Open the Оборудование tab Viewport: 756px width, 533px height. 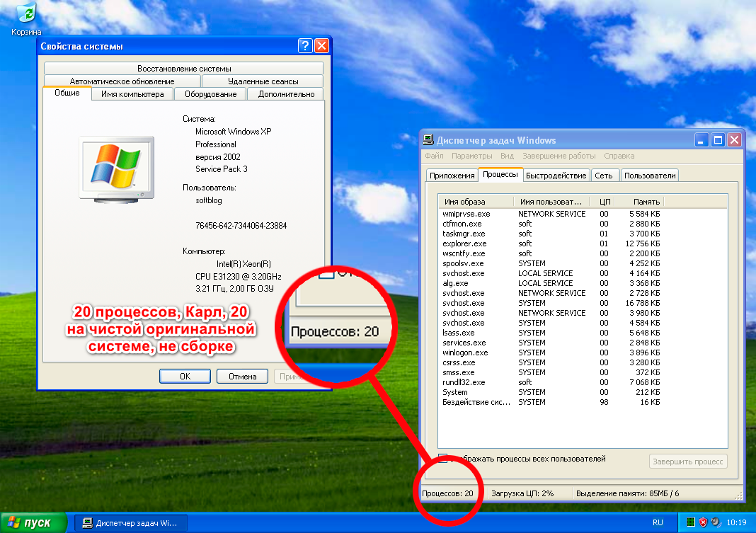coord(211,94)
